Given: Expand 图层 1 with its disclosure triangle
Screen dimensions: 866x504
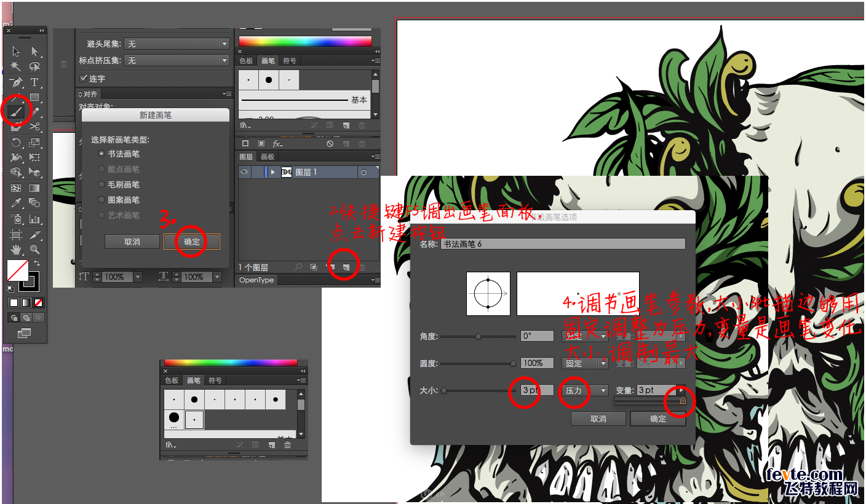Looking at the screenshot, I should (x=272, y=172).
